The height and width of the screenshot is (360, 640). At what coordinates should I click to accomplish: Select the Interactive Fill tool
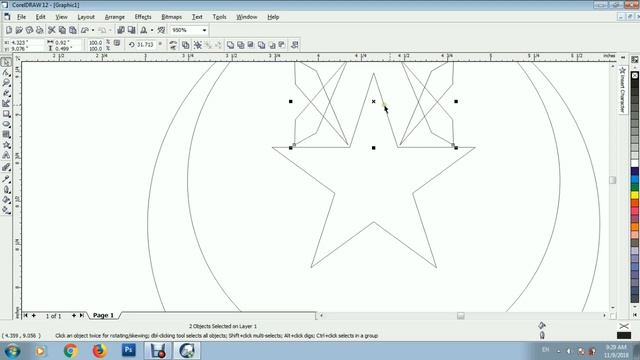[x=6, y=210]
